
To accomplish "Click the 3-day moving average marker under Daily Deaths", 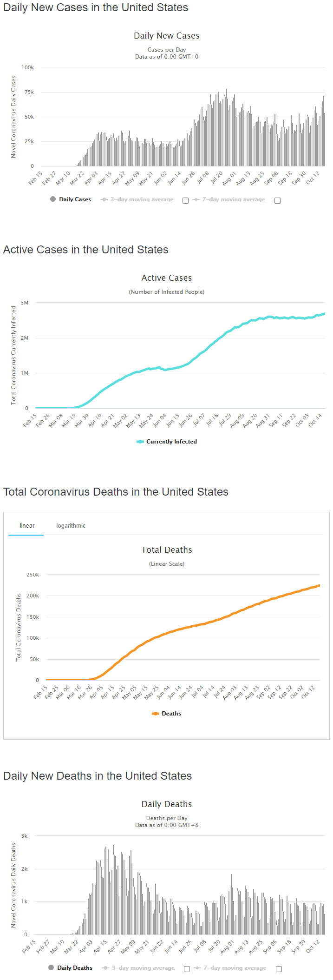I will tap(106, 968).
